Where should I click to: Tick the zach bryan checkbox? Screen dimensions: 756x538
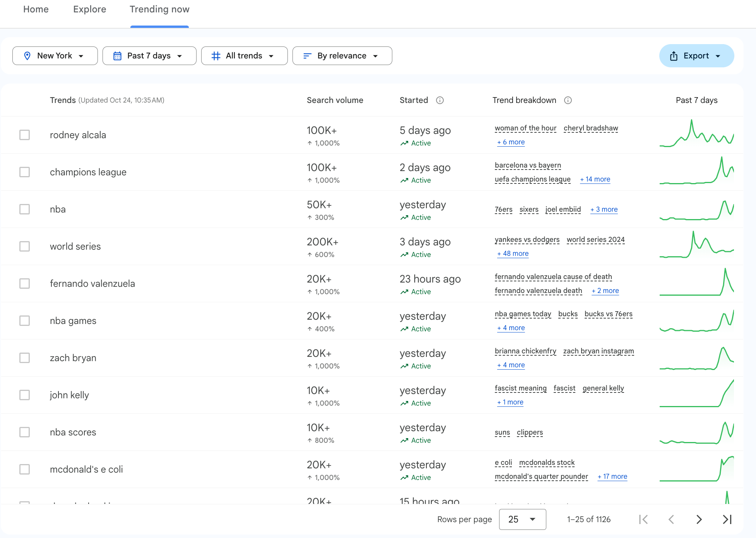[x=24, y=358]
